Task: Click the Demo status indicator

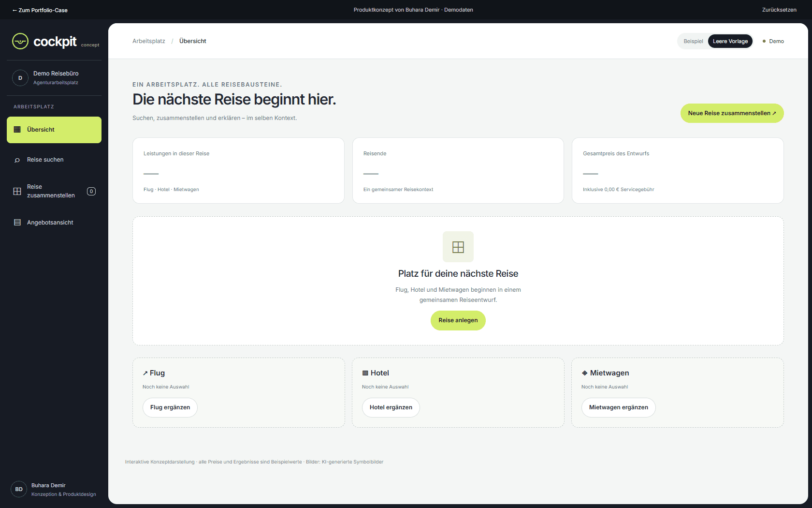Action: [773, 41]
